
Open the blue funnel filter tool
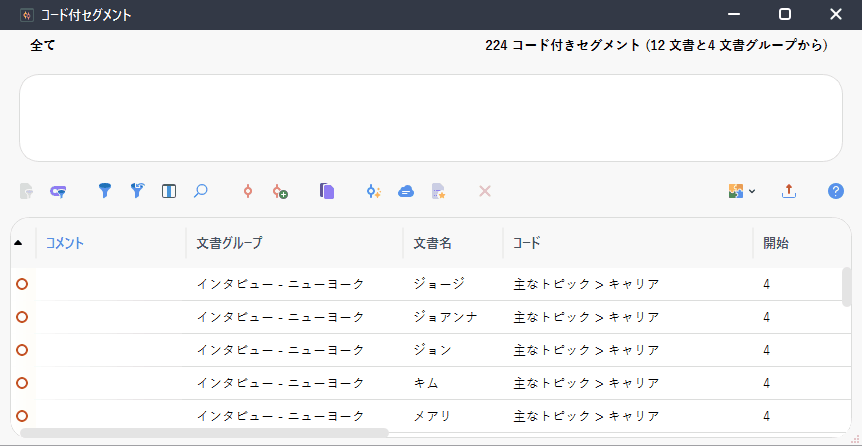[x=104, y=191]
